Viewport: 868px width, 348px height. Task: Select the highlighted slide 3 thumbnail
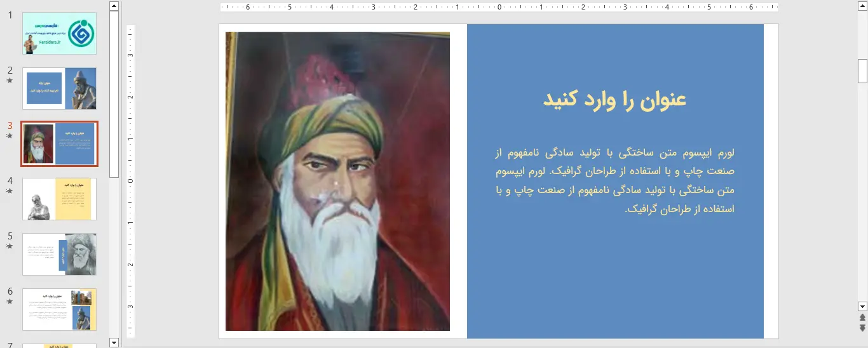click(x=59, y=144)
